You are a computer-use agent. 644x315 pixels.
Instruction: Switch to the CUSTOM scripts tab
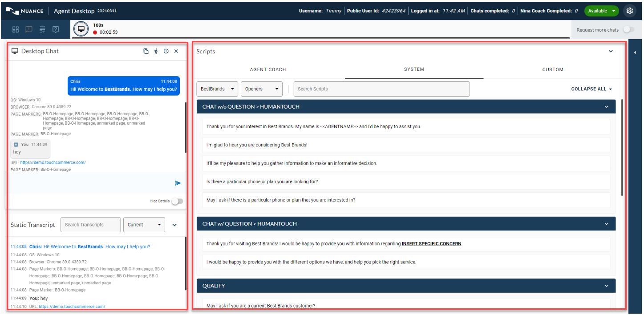coord(553,69)
